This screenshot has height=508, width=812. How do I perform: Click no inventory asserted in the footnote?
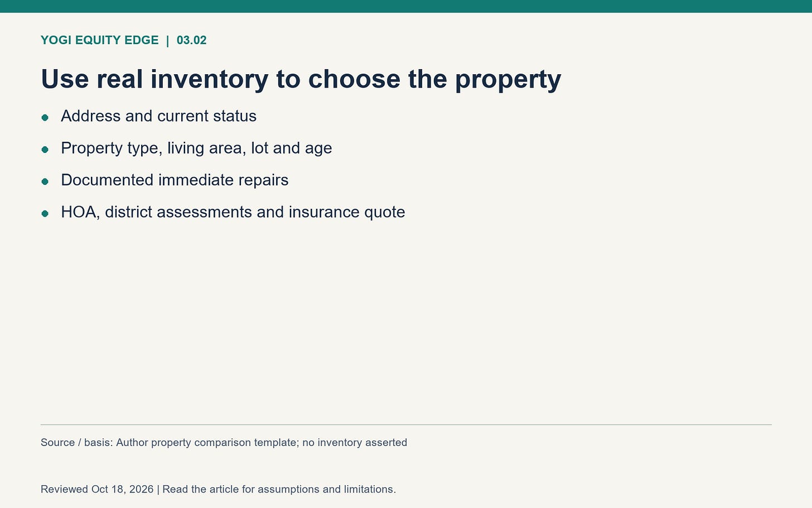pyautogui.click(x=355, y=443)
